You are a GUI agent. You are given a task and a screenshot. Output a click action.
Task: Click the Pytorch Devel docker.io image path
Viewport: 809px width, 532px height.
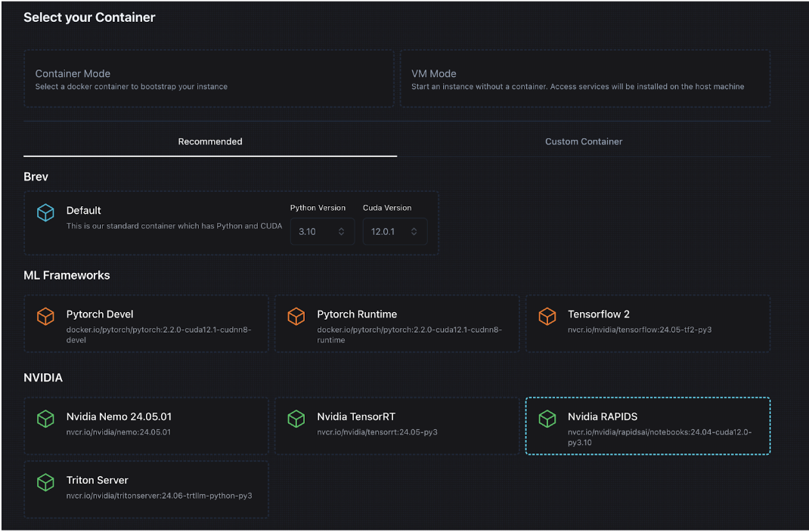tap(158, 335)
